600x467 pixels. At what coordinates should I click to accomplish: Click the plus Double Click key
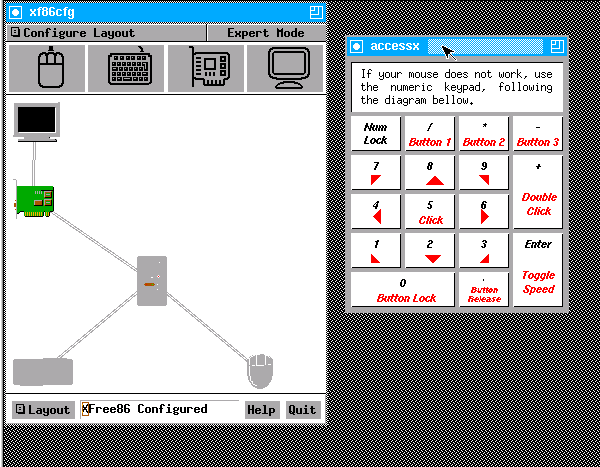point(538,192)
